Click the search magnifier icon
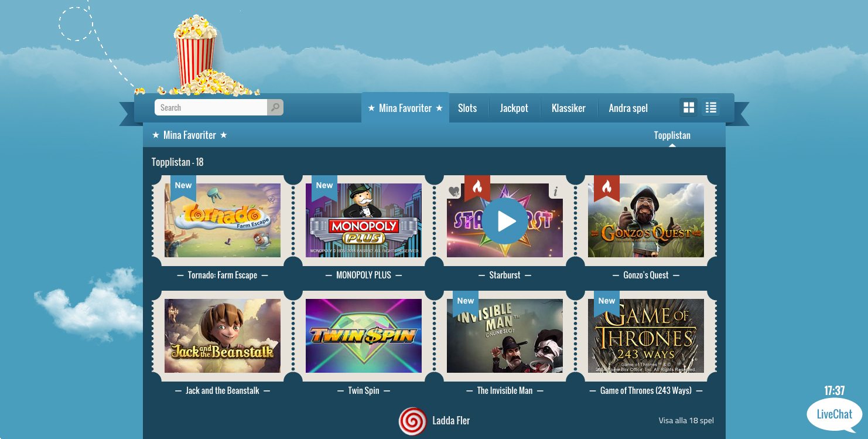Image resolution: width=868 pixels, height=439 pixels. pyautogui.click(x=275, y=107)
